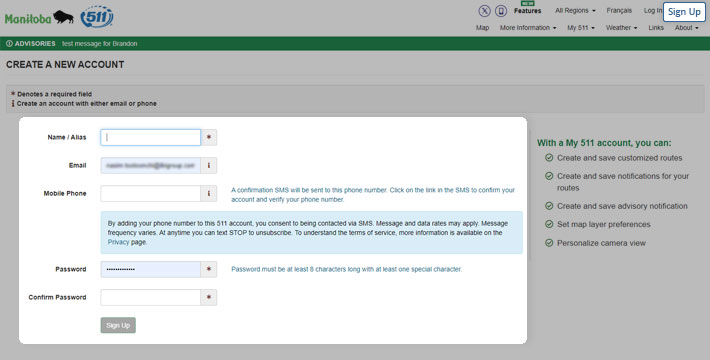Click the Mobile Phone input field
This screenshot has height=360, width=710.
[x=151, y=193]
